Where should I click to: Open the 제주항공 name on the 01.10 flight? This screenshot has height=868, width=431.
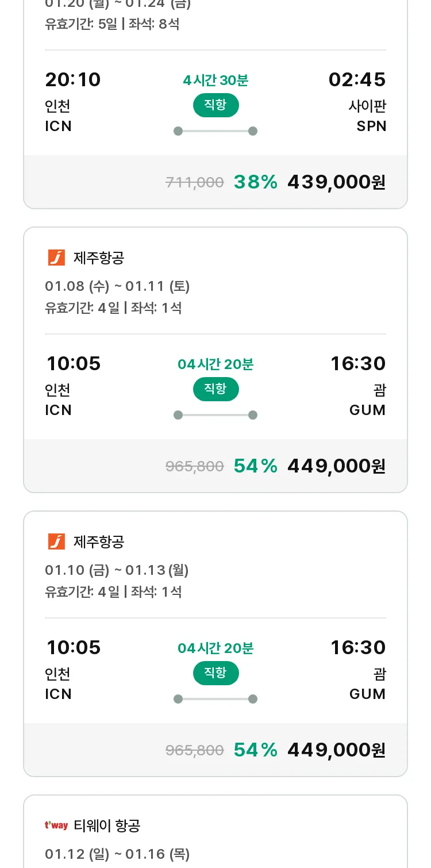[x=99, y=541]
